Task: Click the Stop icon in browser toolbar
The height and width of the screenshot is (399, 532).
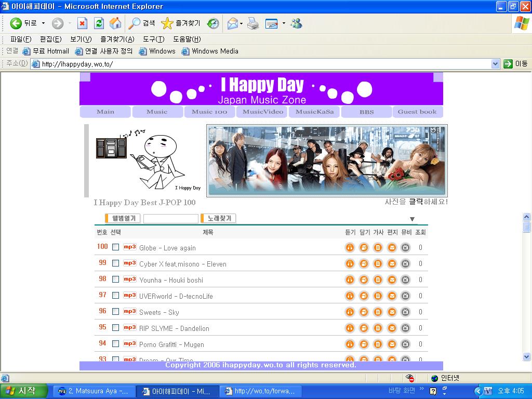Action: click(x=82, y=23)
